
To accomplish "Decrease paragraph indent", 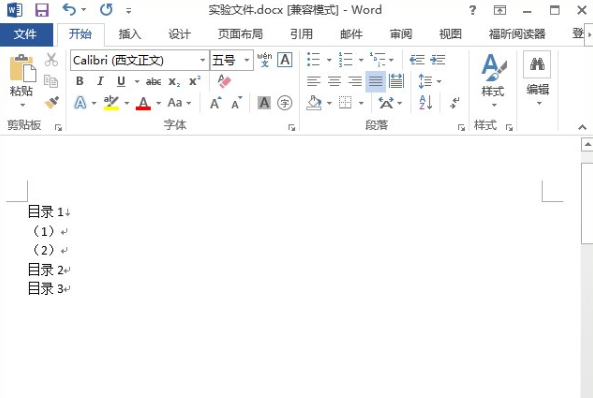I will click(417, 59).
